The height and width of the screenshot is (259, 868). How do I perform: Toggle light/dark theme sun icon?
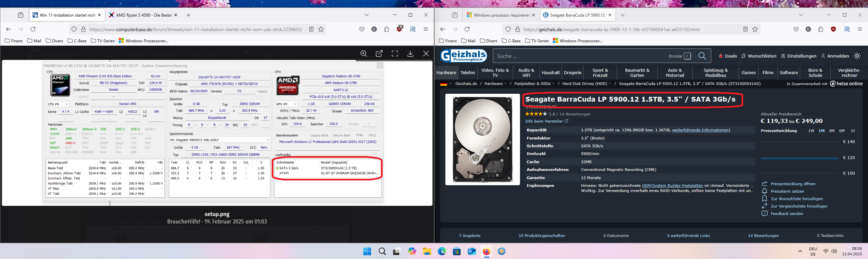click(x=857, y=56)
